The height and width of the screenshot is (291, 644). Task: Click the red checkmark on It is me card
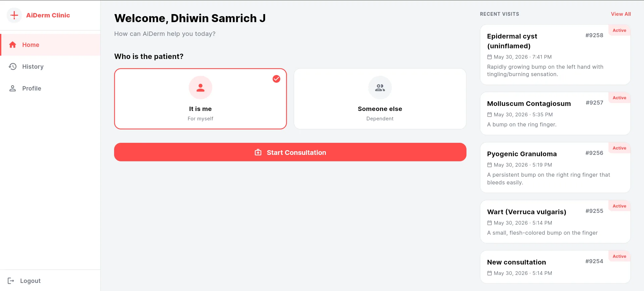point(276,79)
